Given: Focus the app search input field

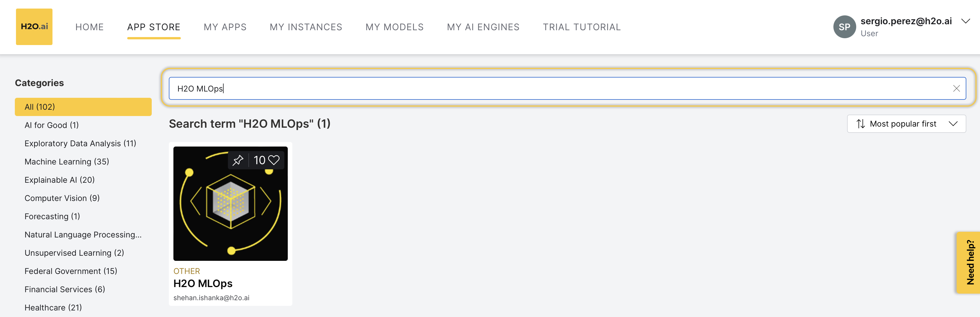Looking at the screenshot, I should (567, 89).
